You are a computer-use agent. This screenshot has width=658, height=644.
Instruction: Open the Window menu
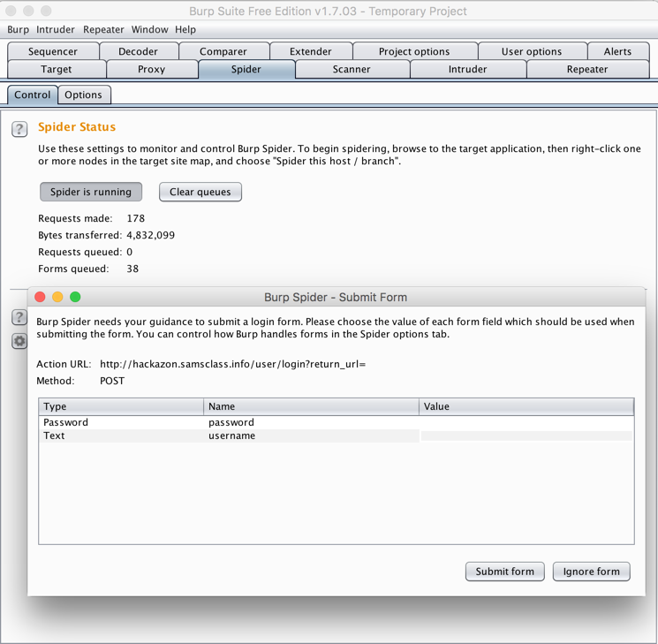pyautogui.click(x=150, y=29)
